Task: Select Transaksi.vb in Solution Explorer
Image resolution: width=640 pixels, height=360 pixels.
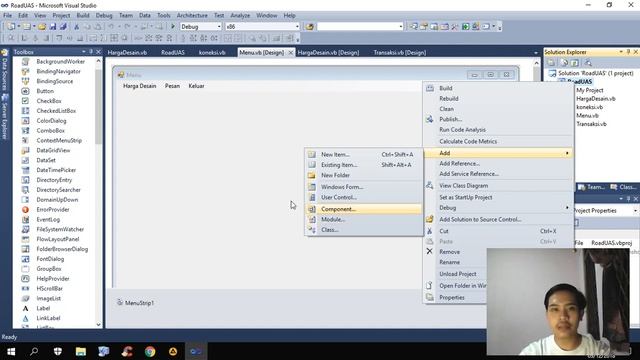Action: [x=591, y=124]
